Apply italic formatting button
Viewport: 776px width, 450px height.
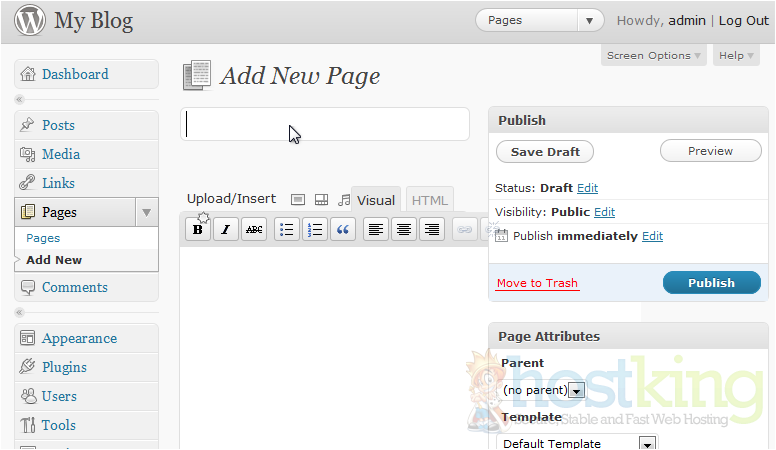click(x=226, y=230)
